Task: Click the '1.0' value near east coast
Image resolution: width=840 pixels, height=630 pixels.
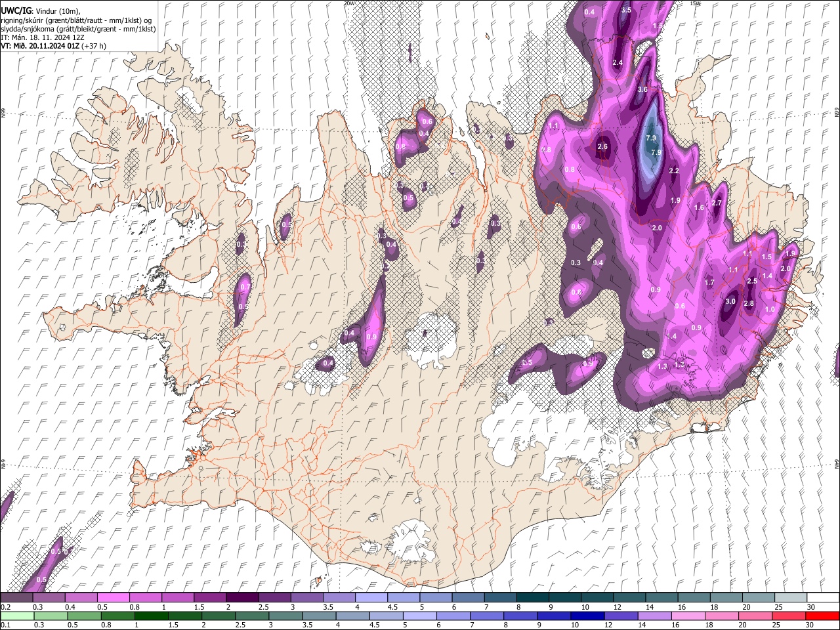Action: pos(770,309)
